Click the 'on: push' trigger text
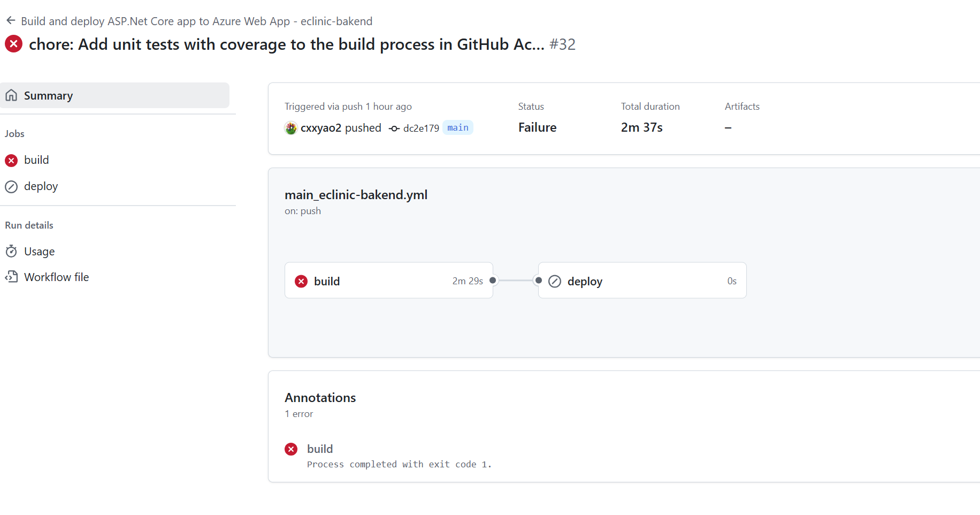980x515 pixels. [x=303, y=211]
